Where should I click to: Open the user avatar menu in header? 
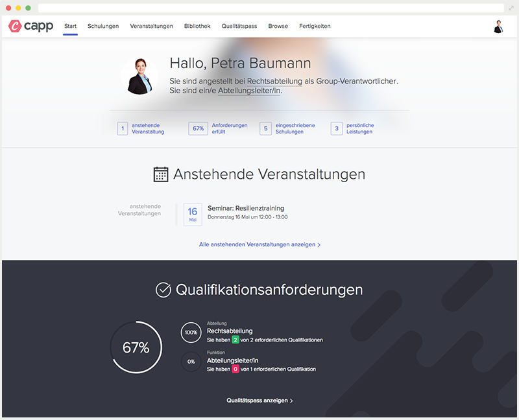(x=498, y=27)
